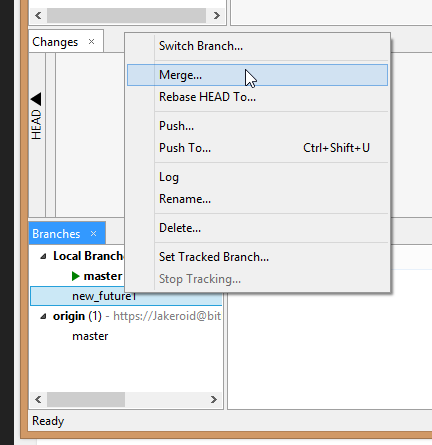
Task: Click the origin (1) remote entry
Action: pos(77,316)
